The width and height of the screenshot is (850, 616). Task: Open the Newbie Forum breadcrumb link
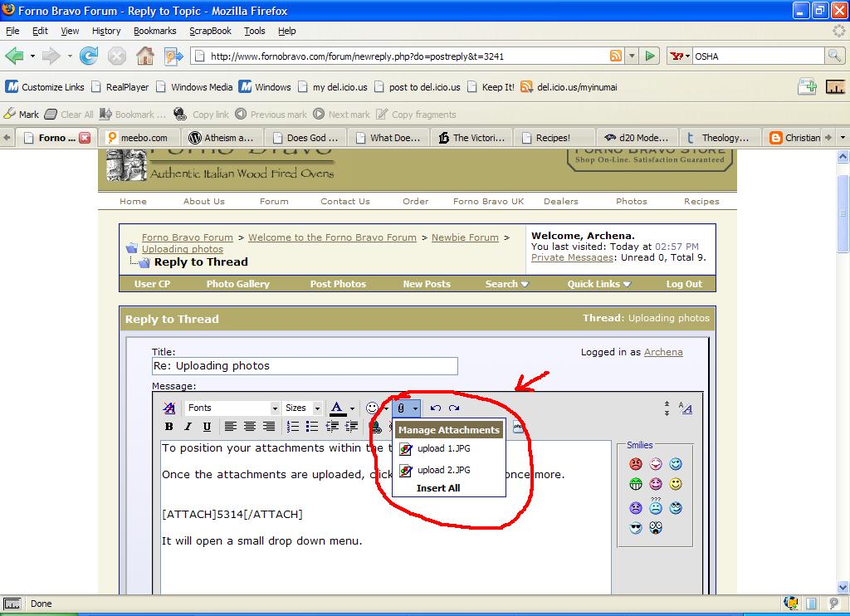point(465,237)
